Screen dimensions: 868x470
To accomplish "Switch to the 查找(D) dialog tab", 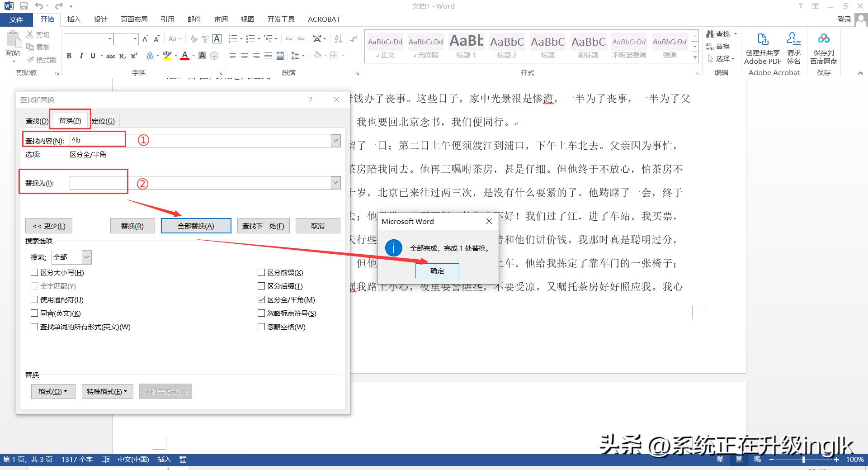I will point(37,121).
